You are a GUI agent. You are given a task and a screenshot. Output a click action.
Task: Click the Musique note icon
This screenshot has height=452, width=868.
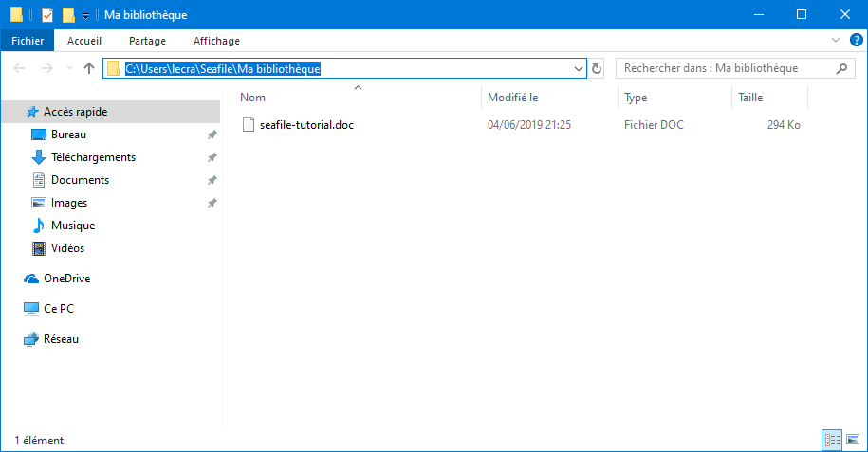coord(39,226)
